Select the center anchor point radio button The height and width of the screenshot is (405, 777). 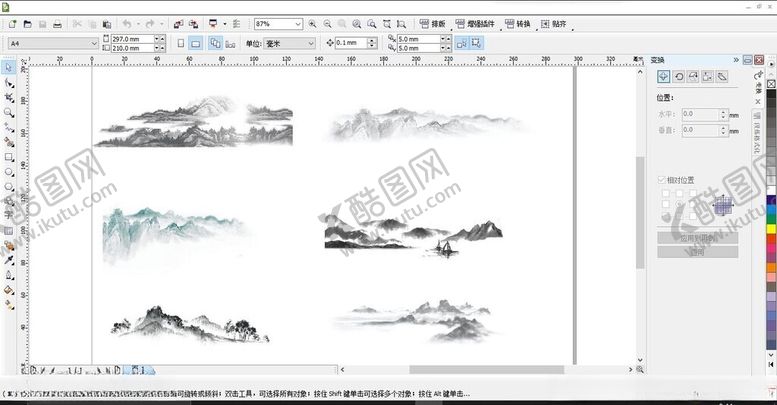(x=677, y=205)
